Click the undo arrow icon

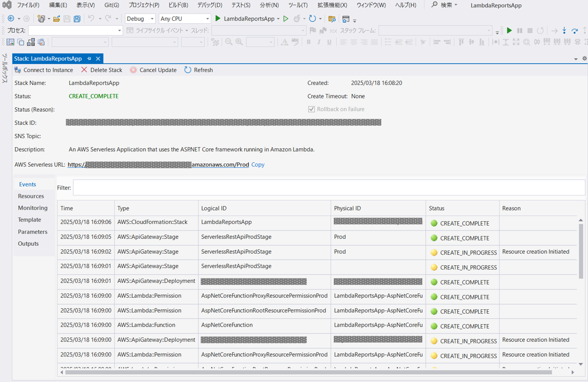[x=91, y=19]
